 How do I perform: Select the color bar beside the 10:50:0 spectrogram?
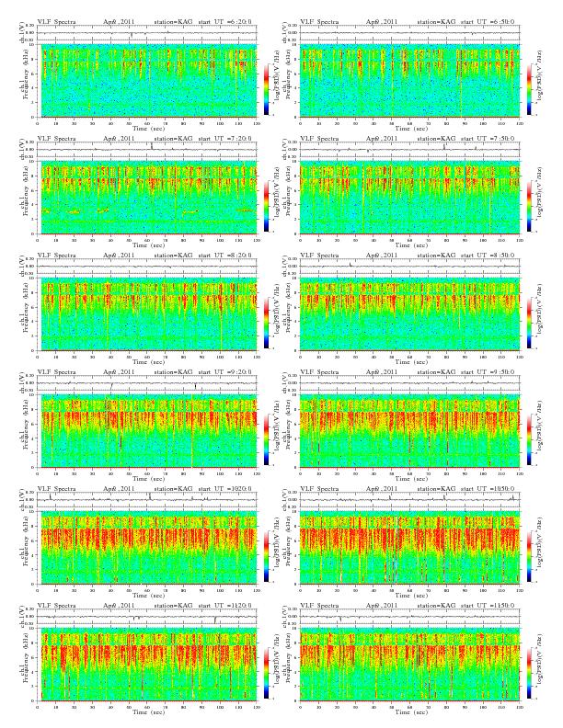click(x=530, y=556)
